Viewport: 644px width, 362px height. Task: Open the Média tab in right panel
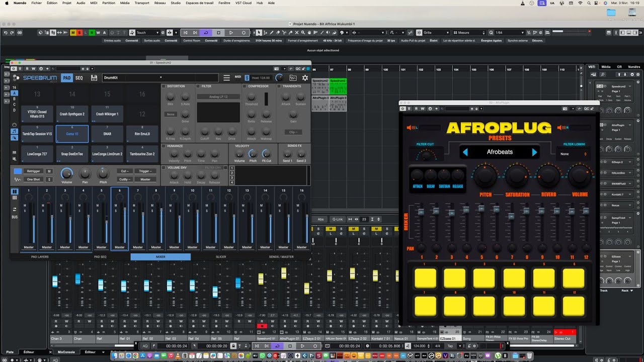(606, 66)
